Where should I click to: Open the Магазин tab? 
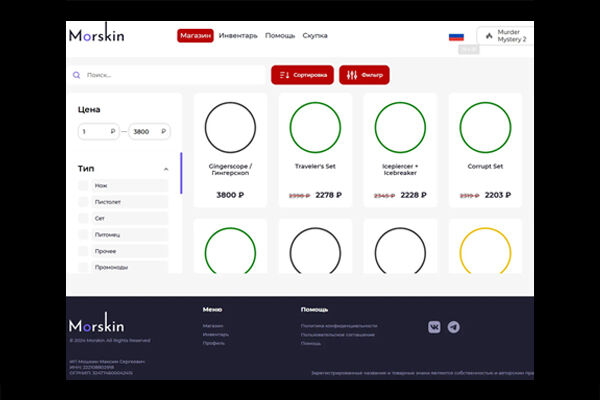(x=195, y=36)
